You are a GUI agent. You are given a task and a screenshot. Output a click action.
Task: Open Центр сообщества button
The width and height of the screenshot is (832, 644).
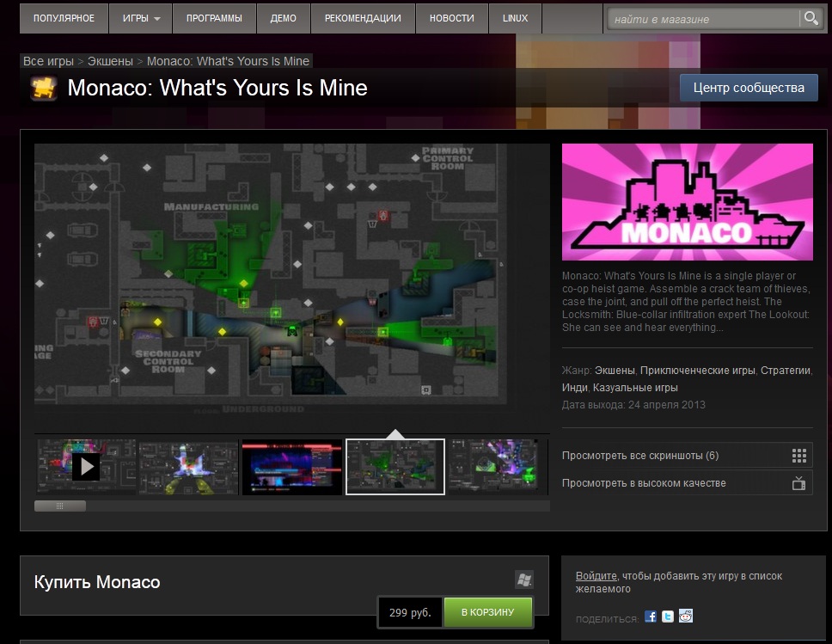coord(749,88)
